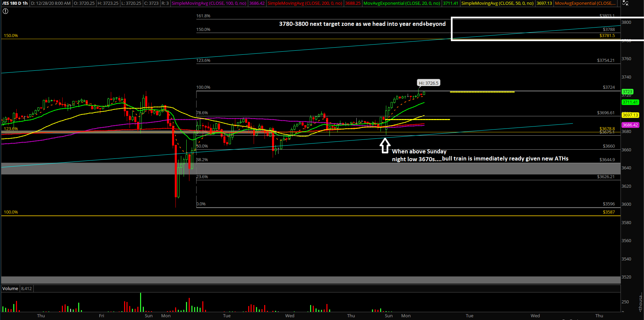The height and width of the screenshot is (320, 644).
Task: Click the yellow $3587 price label
Action: [x=609, y=212]
